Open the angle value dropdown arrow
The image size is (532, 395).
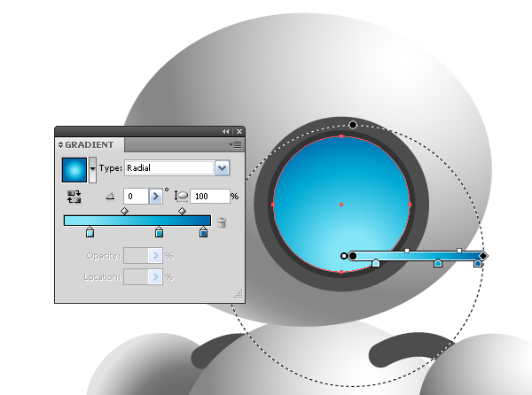156,196
